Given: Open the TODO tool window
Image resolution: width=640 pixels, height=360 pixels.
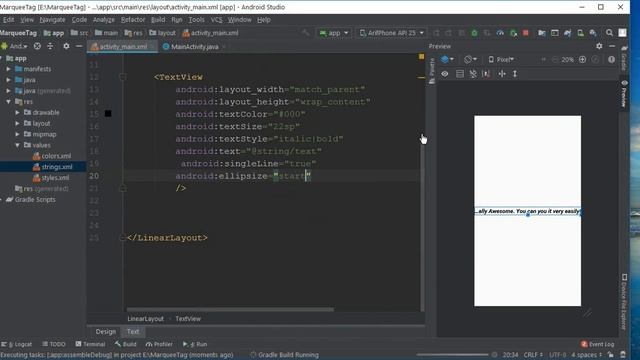Looking at the screenshot, I should pos(54,344).
